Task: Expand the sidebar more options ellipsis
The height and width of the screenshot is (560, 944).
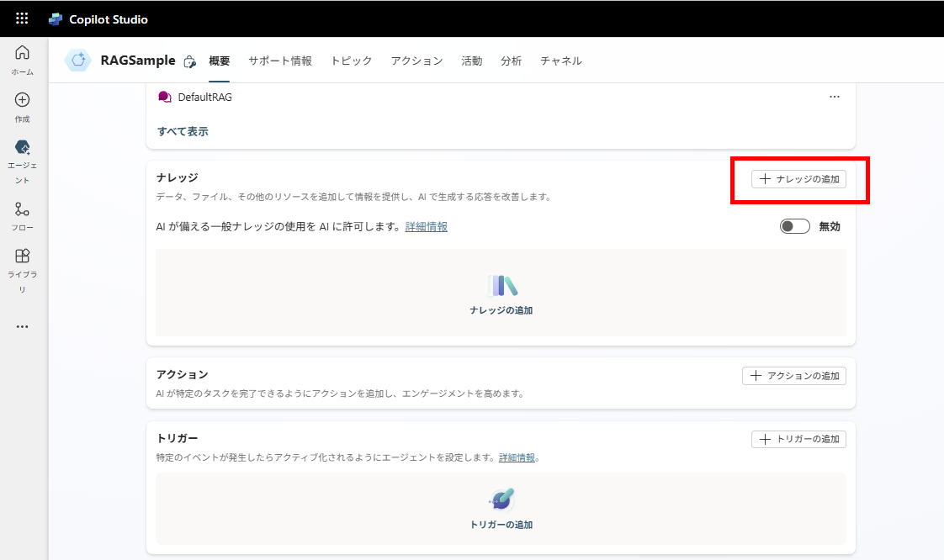Action: [23, 327]
